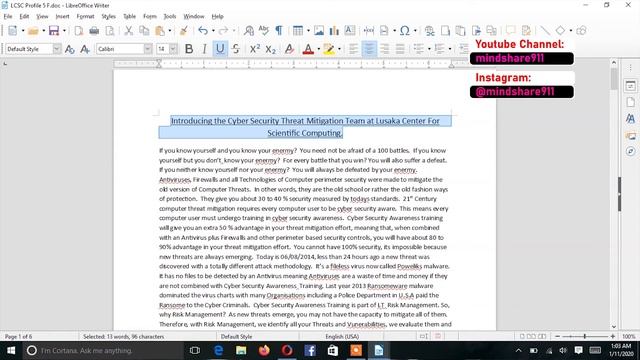Click the Zoom In plus button

pos(613,336)
